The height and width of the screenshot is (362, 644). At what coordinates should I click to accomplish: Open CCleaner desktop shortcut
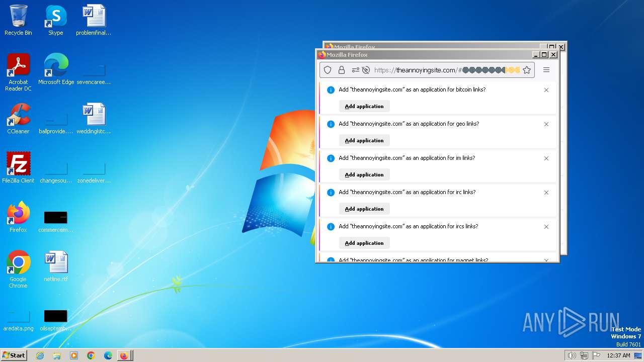[18, 118]
